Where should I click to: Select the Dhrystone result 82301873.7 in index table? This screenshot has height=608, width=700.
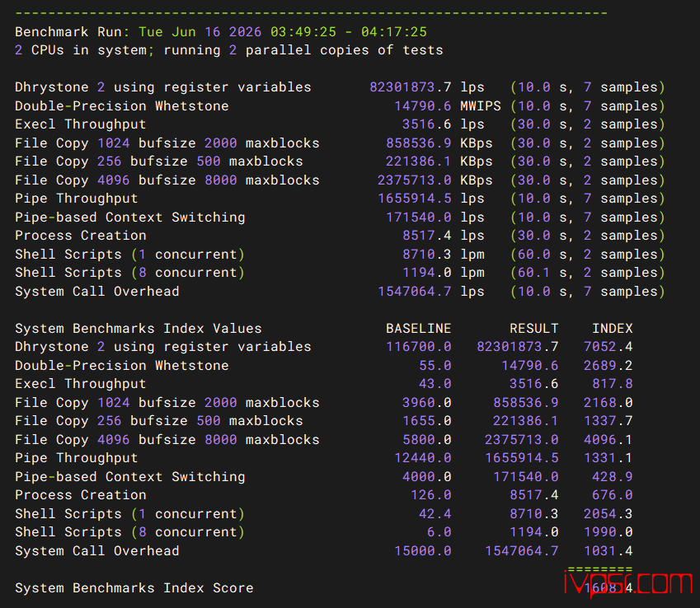tap(518, 347)
